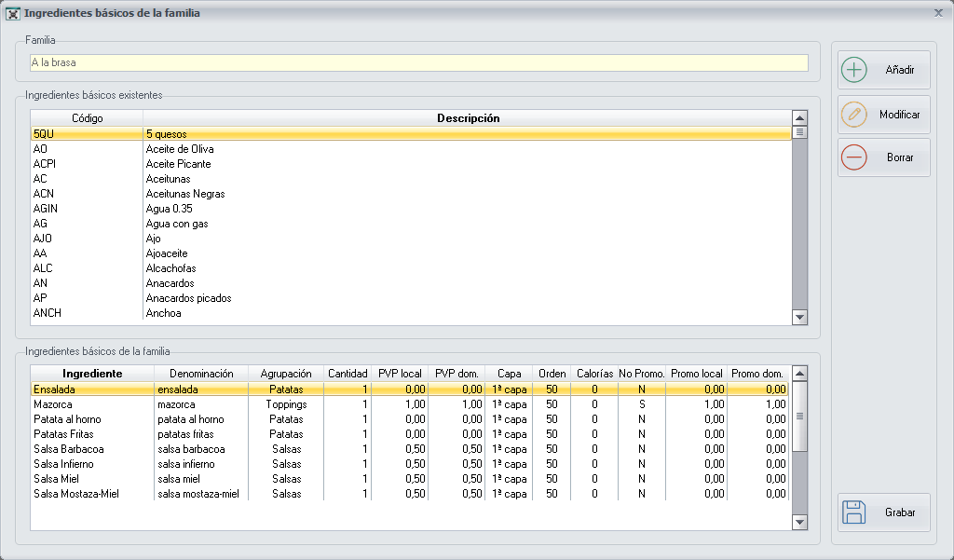Select the Mazorca row in family ingredients

pos(53,404)
